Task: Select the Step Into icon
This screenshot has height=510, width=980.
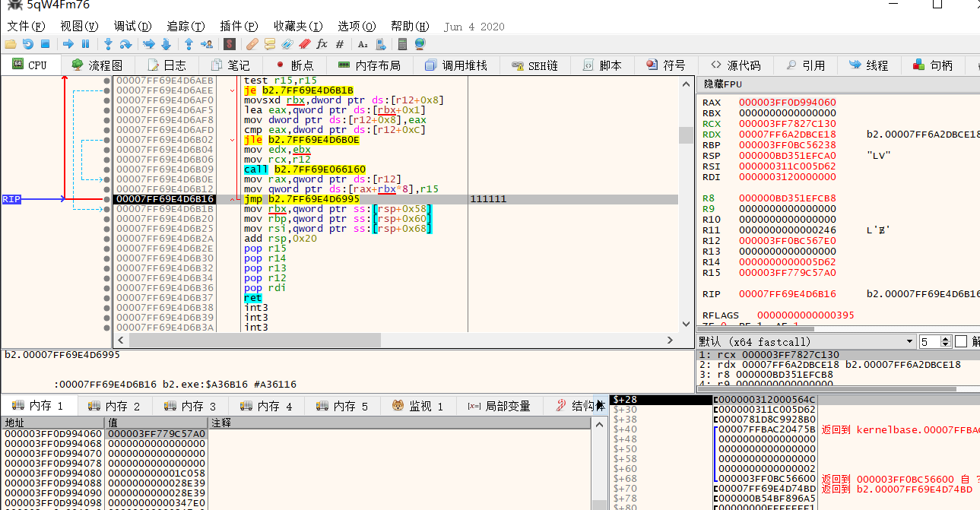Action: click(109, 44)
